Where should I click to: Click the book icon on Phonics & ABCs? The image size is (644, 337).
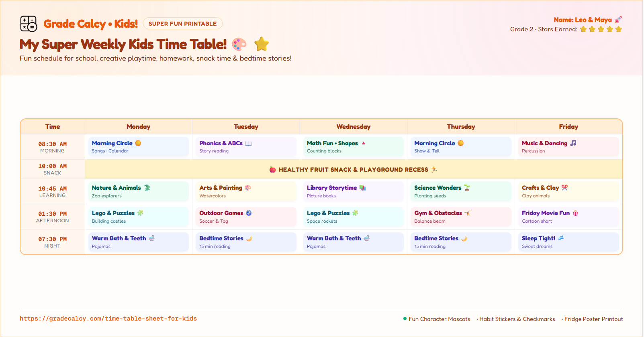click(x=249, y=144)
